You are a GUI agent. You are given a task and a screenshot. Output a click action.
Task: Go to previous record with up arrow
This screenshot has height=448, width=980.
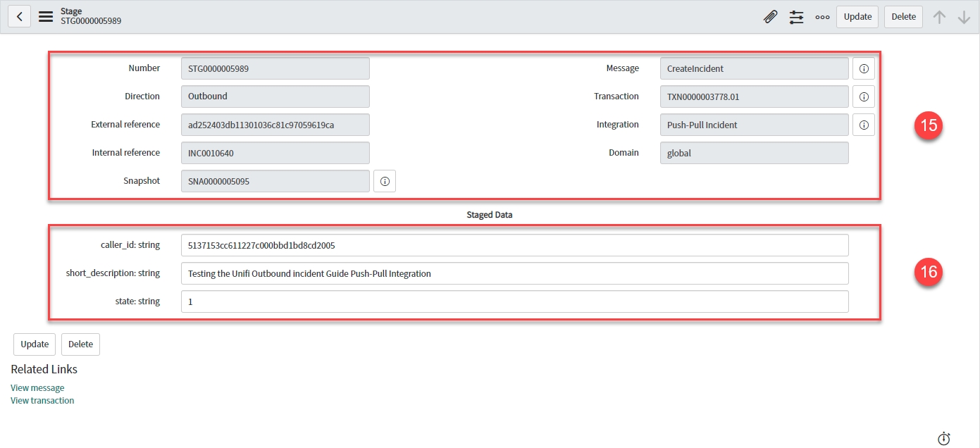(x=939, y=17)
